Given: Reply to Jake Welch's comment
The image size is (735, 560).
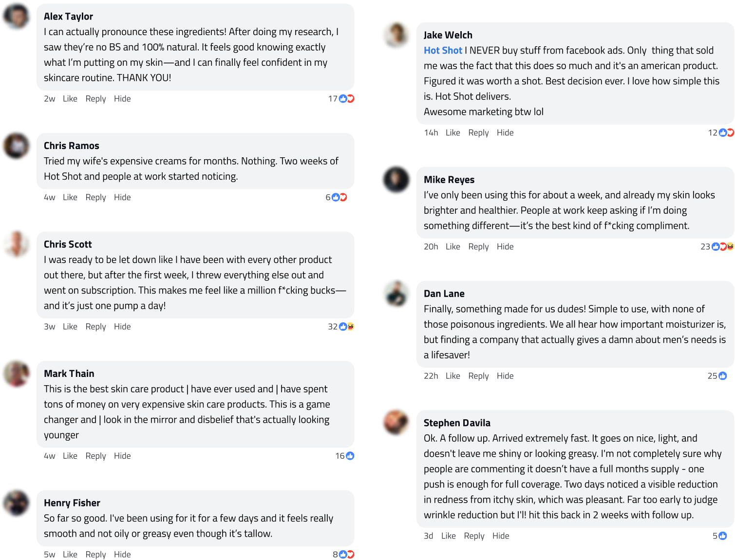Looking at the screenshot, I should [478, 133].
